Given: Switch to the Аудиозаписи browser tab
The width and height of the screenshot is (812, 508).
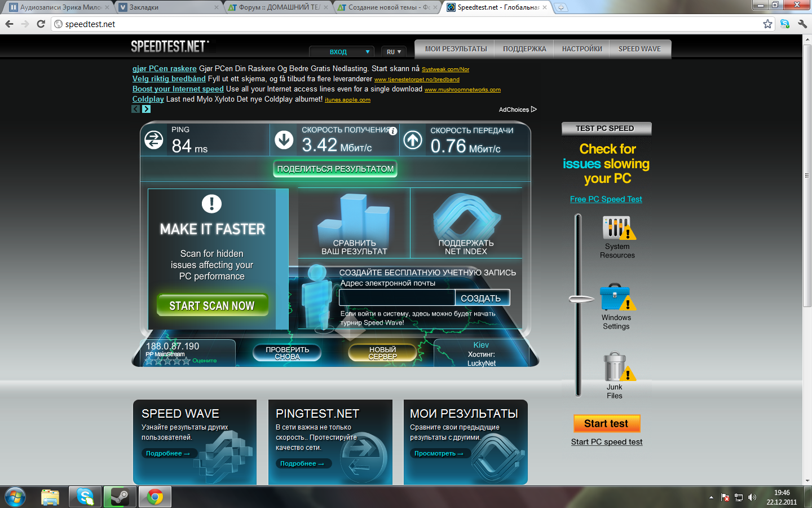Looking at the screenshot, I should tap(59, 7).
